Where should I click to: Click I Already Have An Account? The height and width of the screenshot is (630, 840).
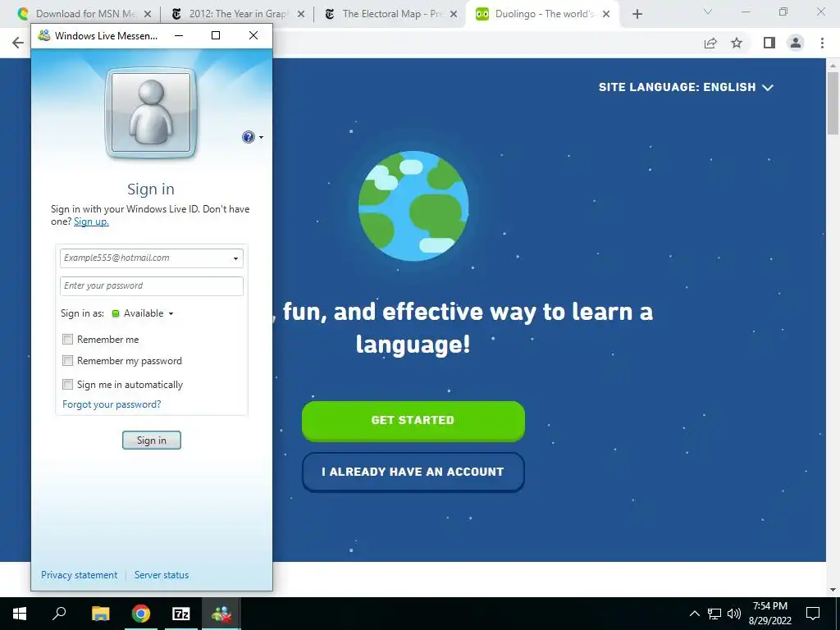pos(413,472)
